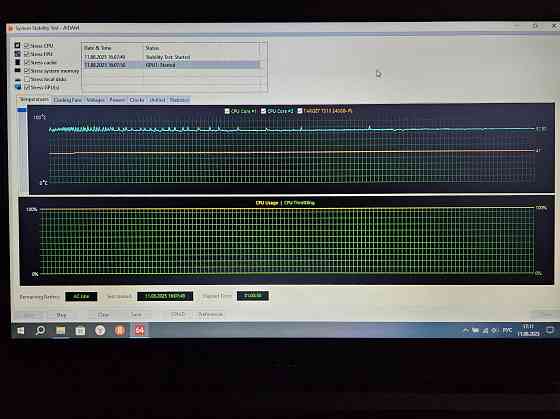Switch the input language indicator in tray
The height and width of the screenshot is (419, 560).
[507, 331]
